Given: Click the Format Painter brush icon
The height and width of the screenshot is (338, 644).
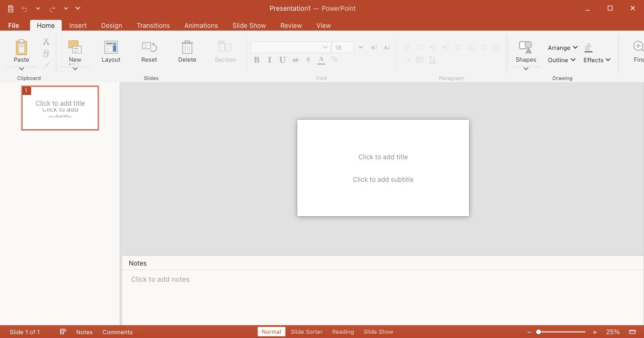Looking at the screenshot, I should click(x=46, y=66).
